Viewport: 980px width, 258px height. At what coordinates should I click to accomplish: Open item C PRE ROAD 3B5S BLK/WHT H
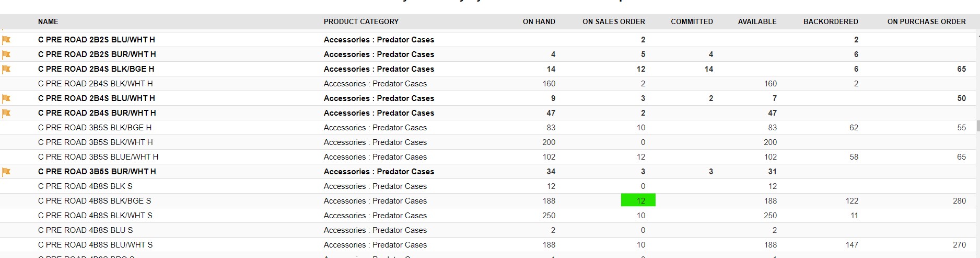coord(96,142)
